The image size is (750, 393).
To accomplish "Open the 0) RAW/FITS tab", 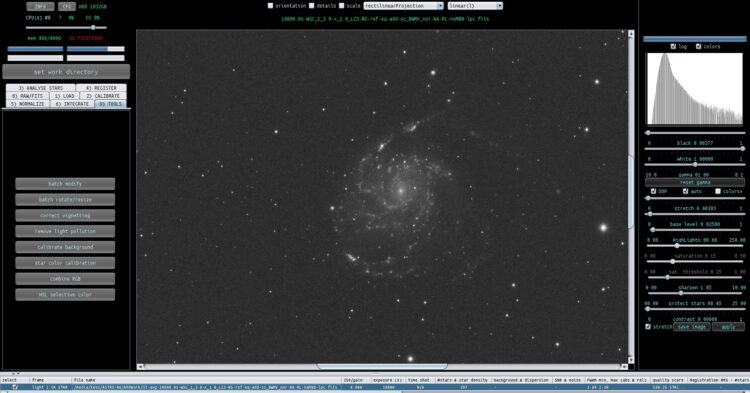I will click(x=27, y=96).
